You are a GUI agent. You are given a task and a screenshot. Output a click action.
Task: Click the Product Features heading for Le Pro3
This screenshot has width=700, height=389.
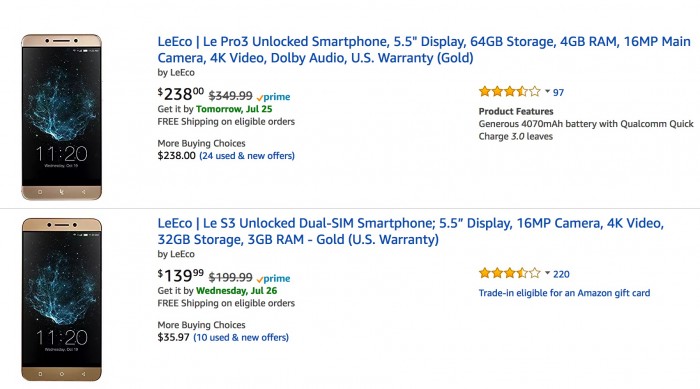click(x=516, y=111)
